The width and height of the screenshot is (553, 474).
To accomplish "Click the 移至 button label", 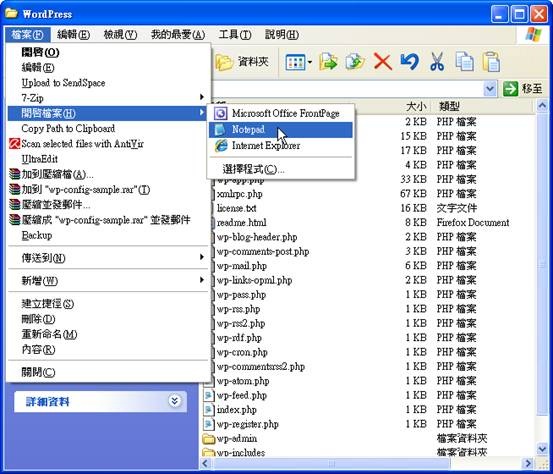I will click(x=532, y=89).
